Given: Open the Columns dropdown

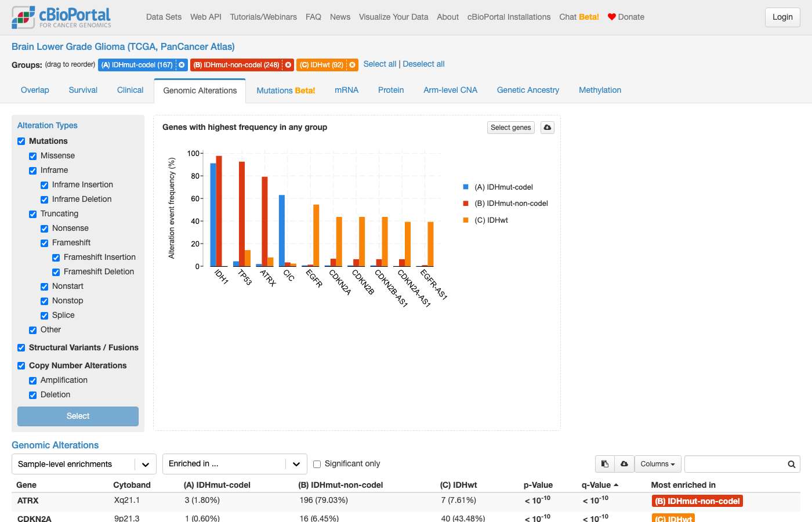Looking at the screenshot, I should point(658,464).
